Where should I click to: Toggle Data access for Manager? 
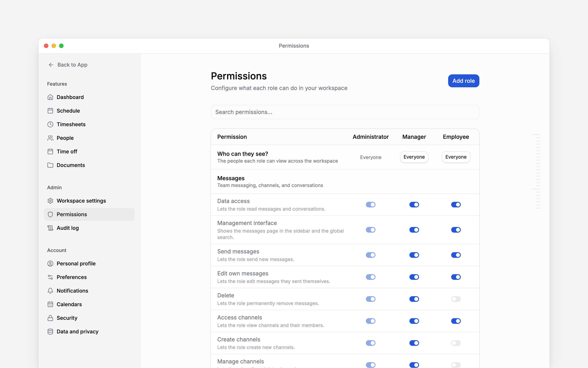pos(414,205)
